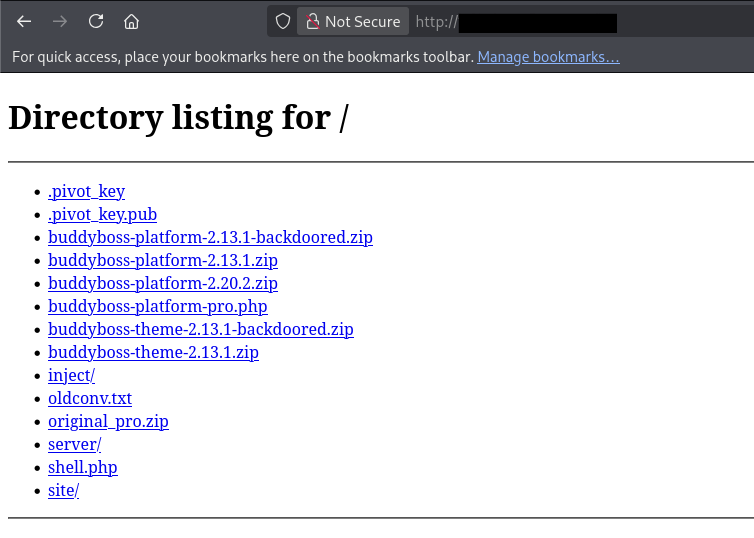Reload the current page
This screenshot has height=538, width=754.
[96, 22]
